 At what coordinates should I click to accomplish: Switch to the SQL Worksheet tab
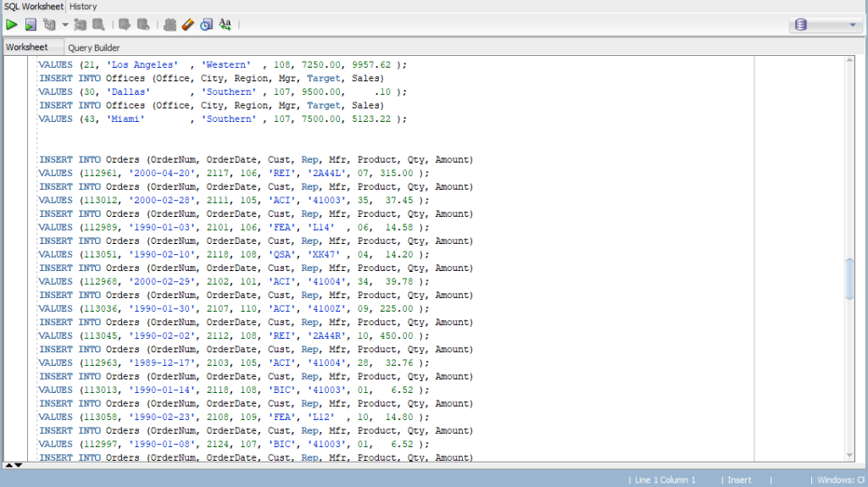click(34, 7)
